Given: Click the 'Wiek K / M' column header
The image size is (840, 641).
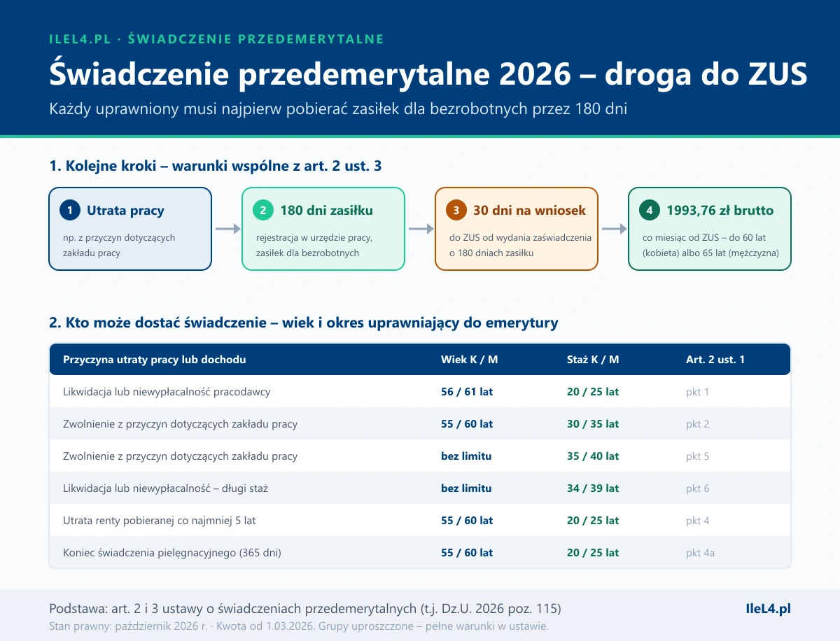Looking at the screenshot, I should (469, 360).
